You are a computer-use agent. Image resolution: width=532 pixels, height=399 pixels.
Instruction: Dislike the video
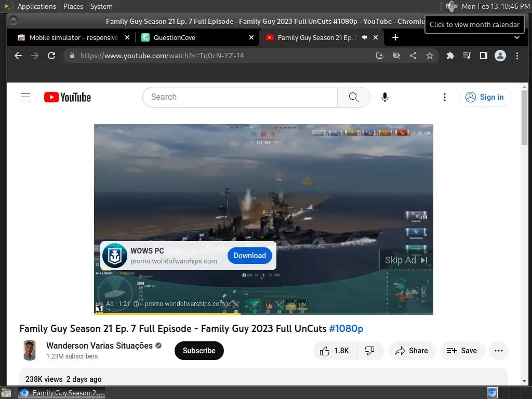(369, 351)
